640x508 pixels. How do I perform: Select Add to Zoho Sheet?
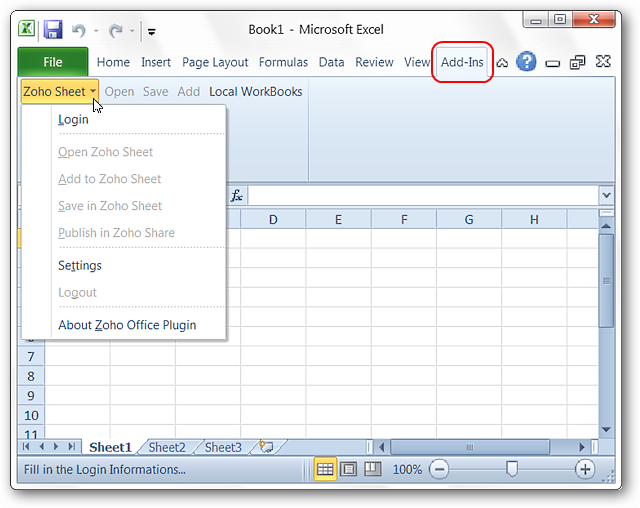coord(138,179)
